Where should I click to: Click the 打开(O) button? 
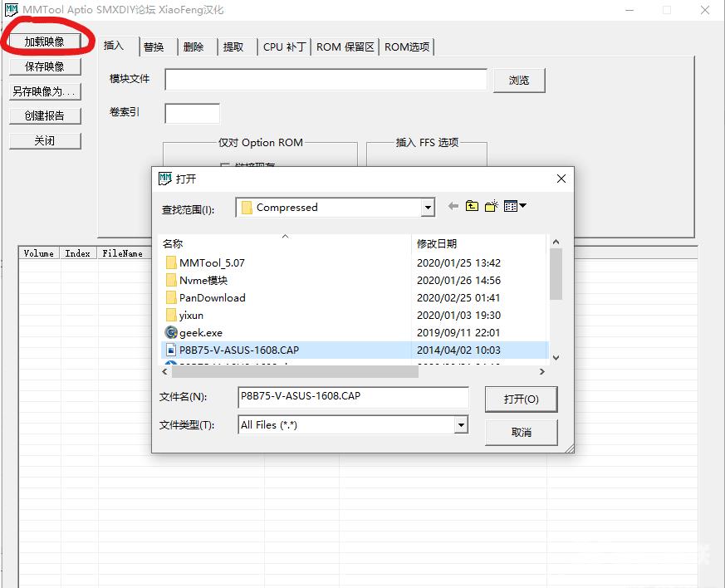pyautogui.click(x=521, y=399)
